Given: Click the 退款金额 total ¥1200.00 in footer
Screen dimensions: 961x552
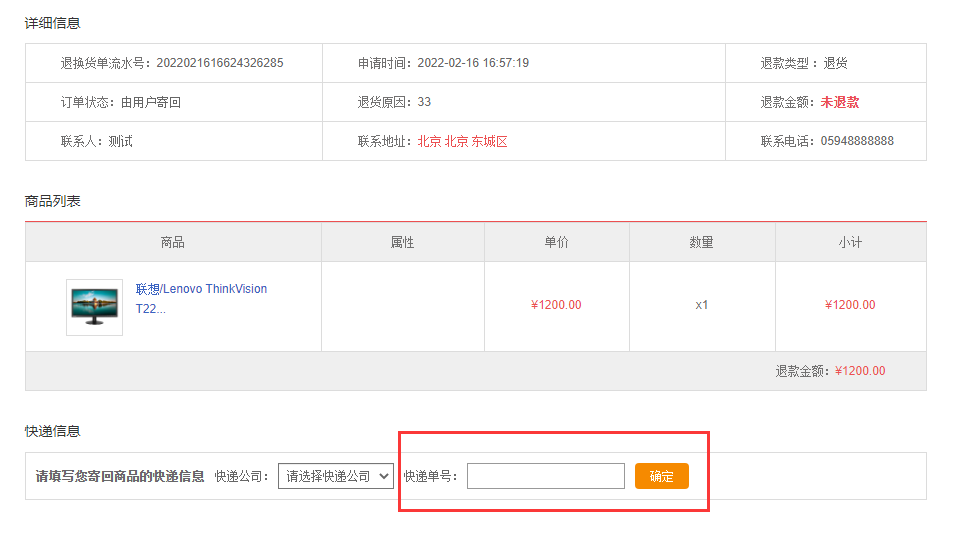Looking at the screenshot, I should pyautogui.click(x=859, y=371).
